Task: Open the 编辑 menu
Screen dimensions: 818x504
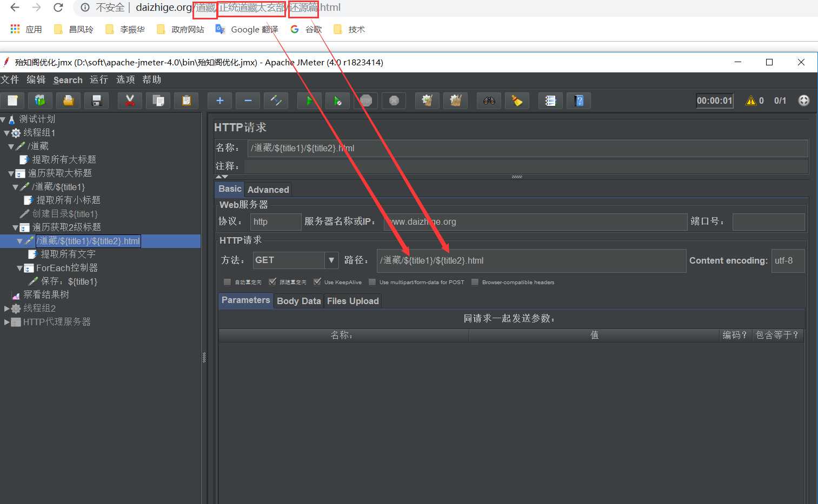Action: [36, 80]
